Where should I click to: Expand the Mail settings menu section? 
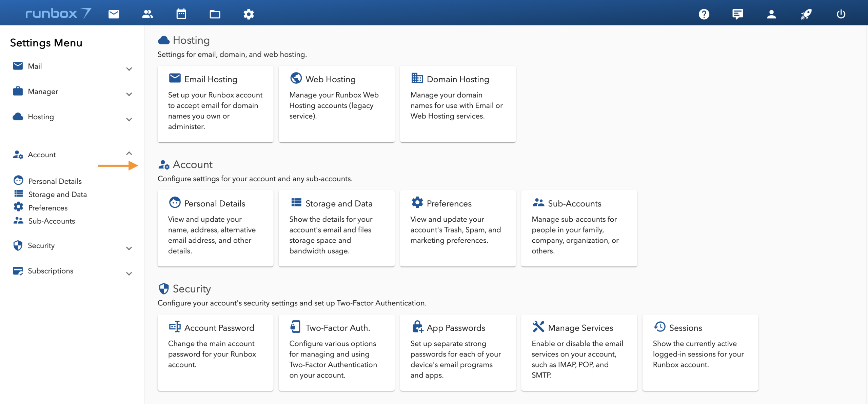[129, 69]
